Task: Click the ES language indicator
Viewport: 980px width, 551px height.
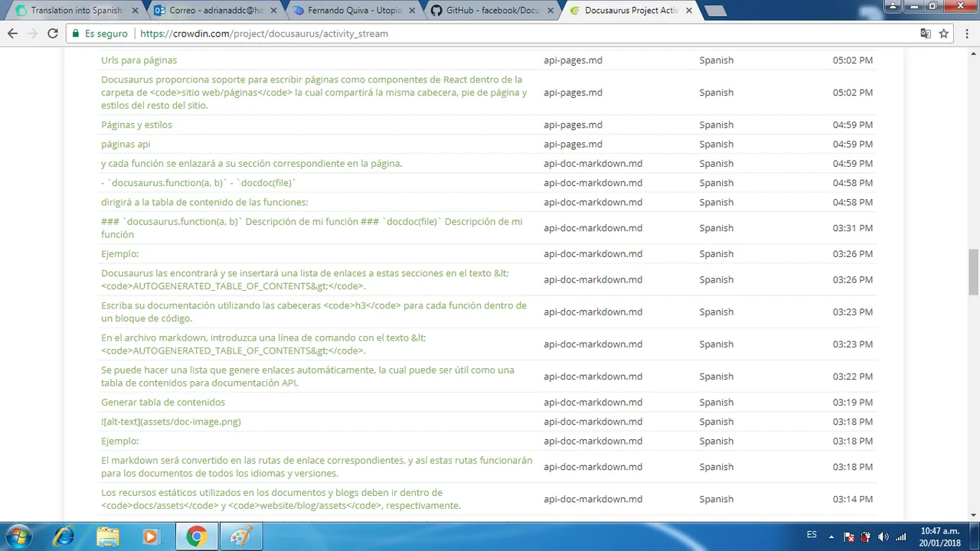Action: point(812,535)
